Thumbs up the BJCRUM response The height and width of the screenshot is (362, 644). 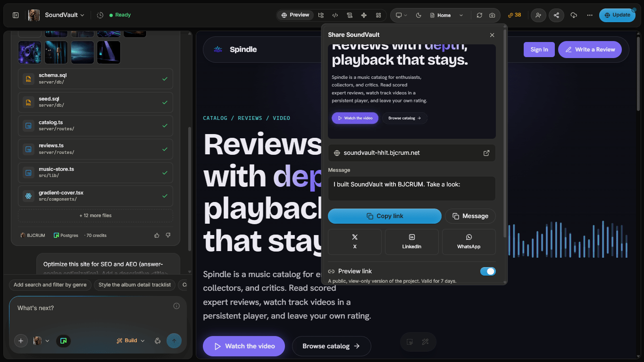[157, 235]
